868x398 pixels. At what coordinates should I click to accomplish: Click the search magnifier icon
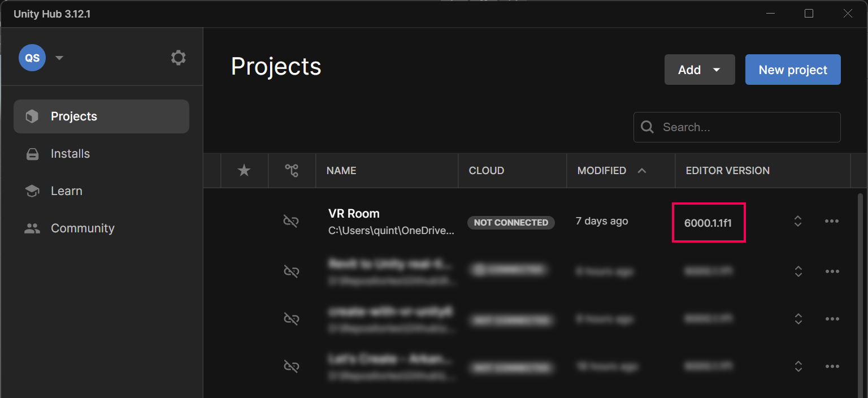tap(648, 127)
